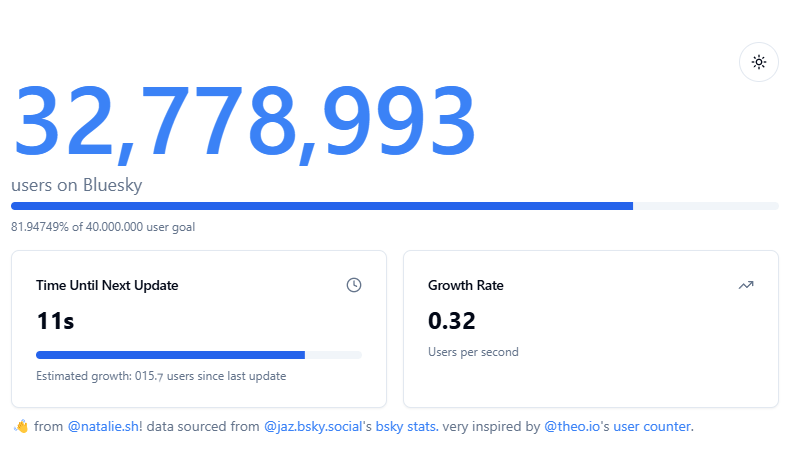The image size is (790, 451).
Task: Click the clock icon in update card
Action: (354, 285)
